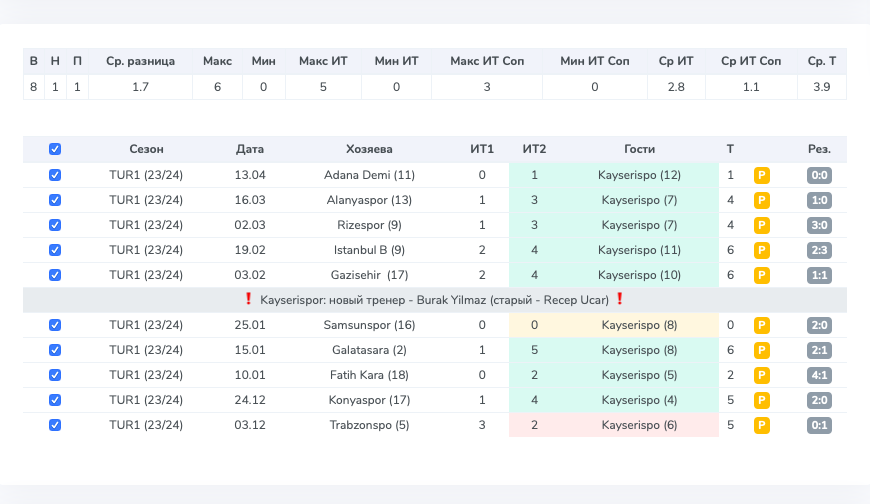This screenshot has height=504, width=870.
Task: Open the 2:0 result badge for Samsunspor
Action: [x=820, y=325]
